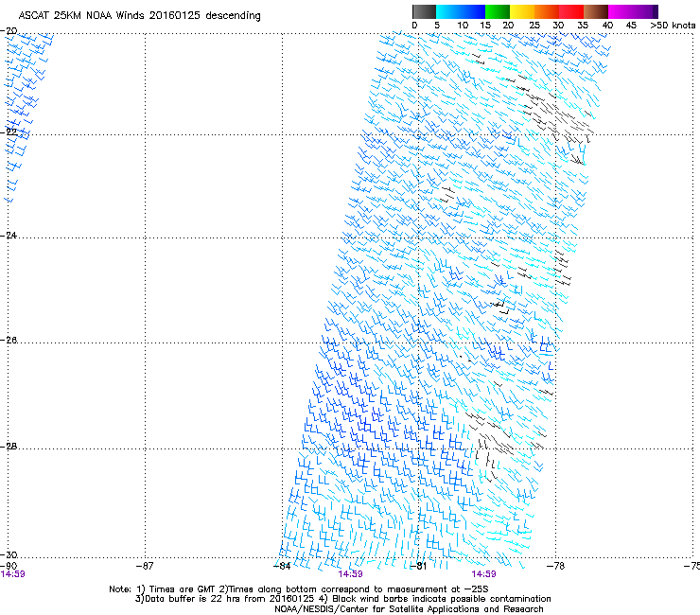700x615 pixels.
Task: Click the '-20' latitude axis label
Action: [9, 30]
